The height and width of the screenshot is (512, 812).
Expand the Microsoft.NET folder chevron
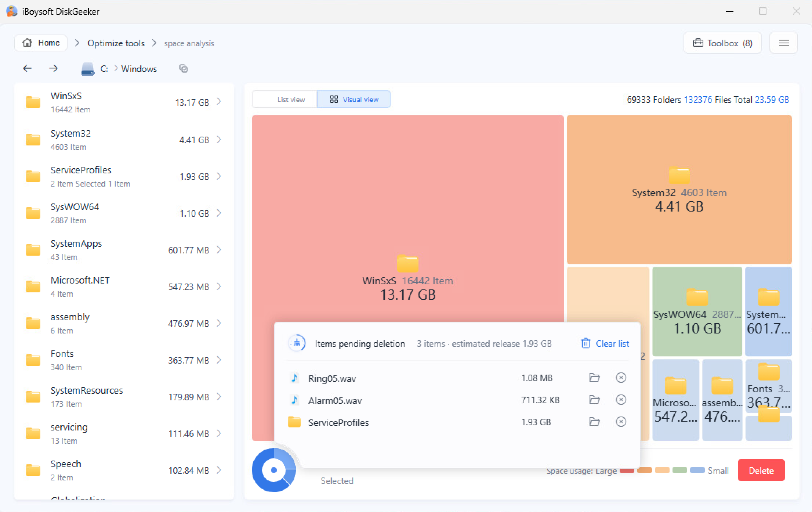[x=219, y=286]
